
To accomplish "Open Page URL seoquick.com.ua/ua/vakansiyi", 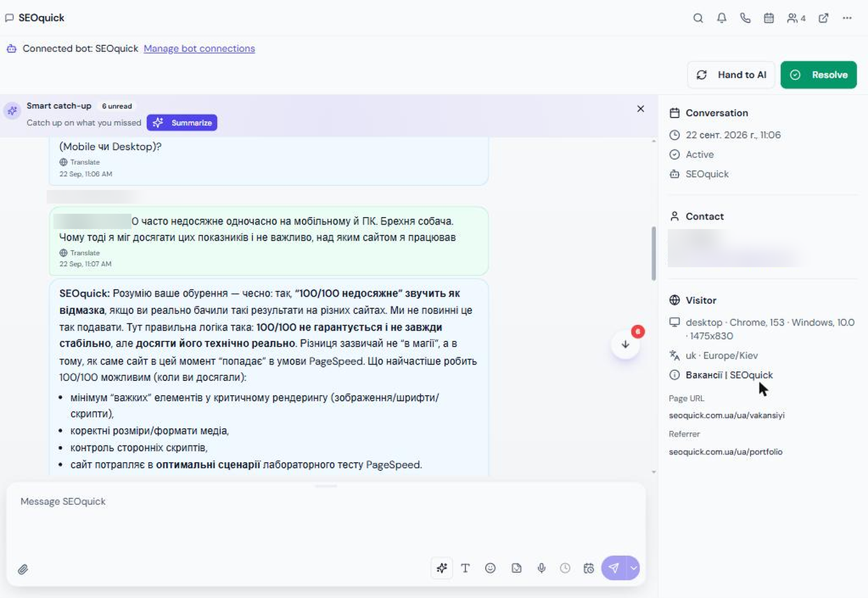I will tap(726, 415).
